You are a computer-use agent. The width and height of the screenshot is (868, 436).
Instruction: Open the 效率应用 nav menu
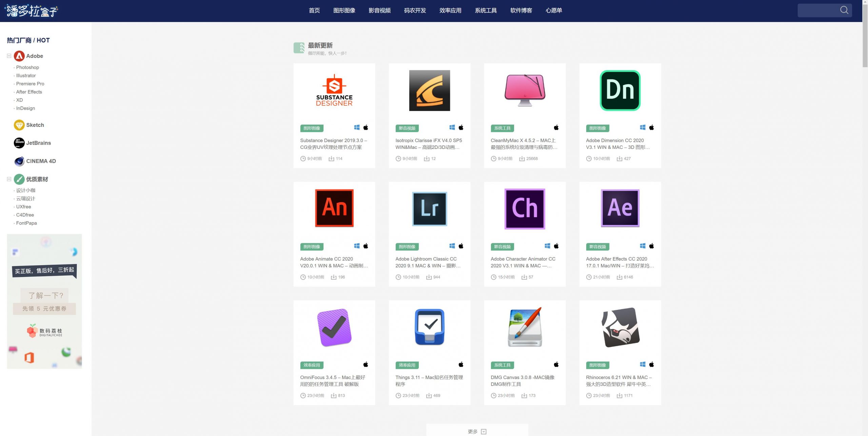point(450,11)
